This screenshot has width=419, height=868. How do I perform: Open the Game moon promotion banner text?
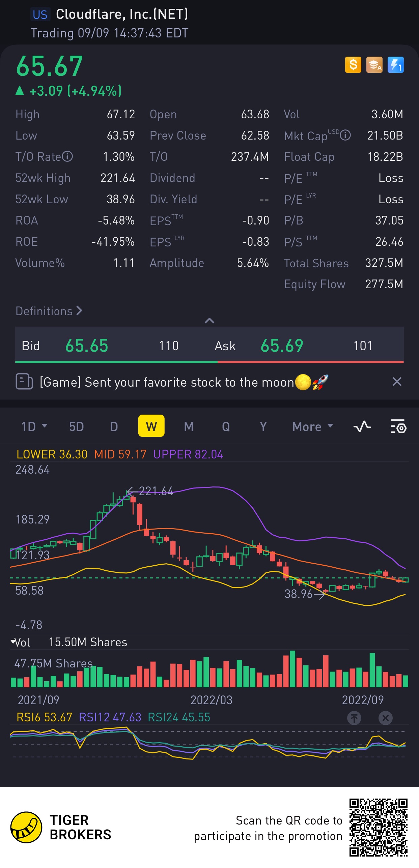point(184,382)
